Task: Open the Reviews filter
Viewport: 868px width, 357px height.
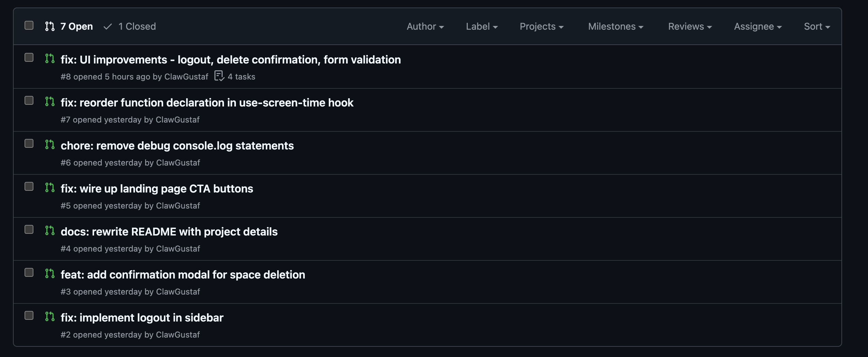Action: click(689, 26)
